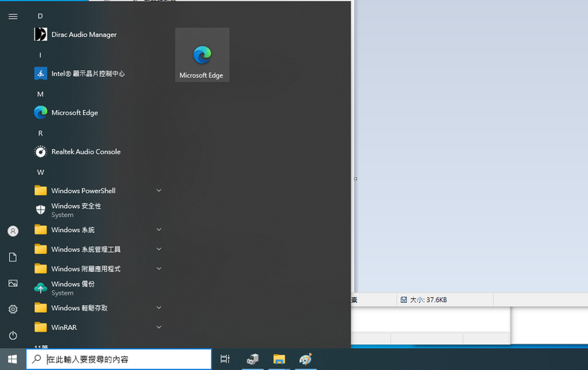Click the Windows PowerShell folder icon
Viewport: 588px width, 370px height.
(41, 191)
